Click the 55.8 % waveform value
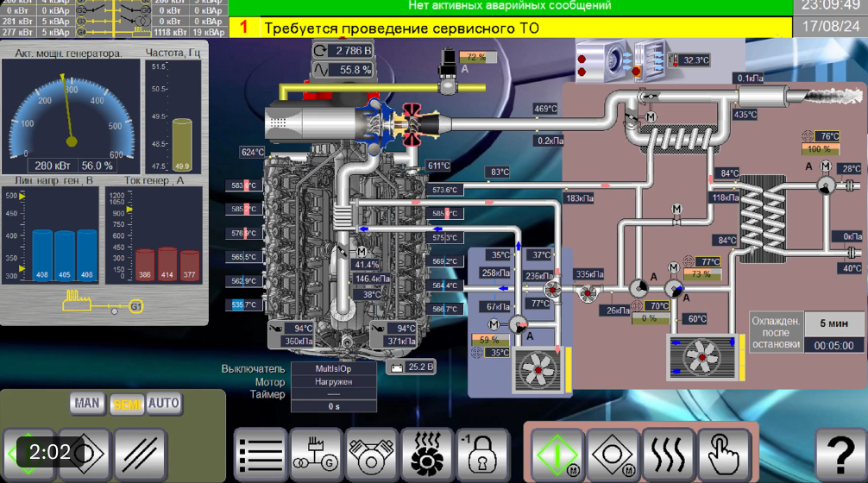Viewport: 868px width, 483px height. pyautogui.click(x=355, y=70)
